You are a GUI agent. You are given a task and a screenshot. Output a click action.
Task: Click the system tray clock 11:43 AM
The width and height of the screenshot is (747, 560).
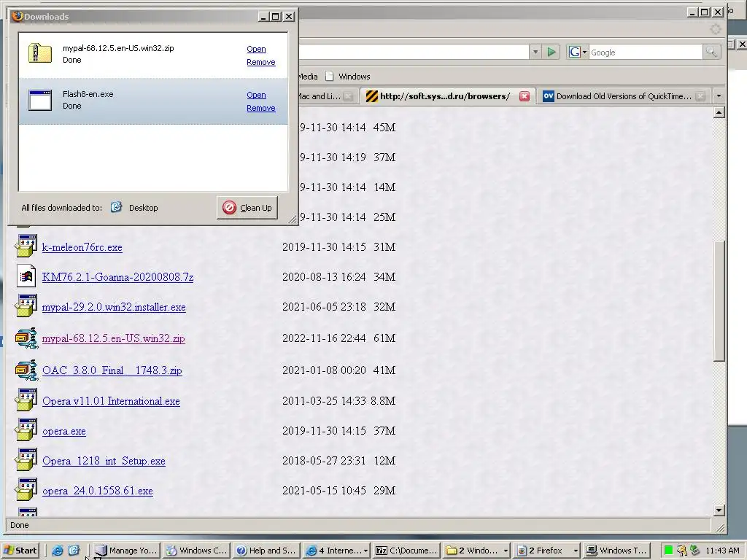tap(722, 551)
